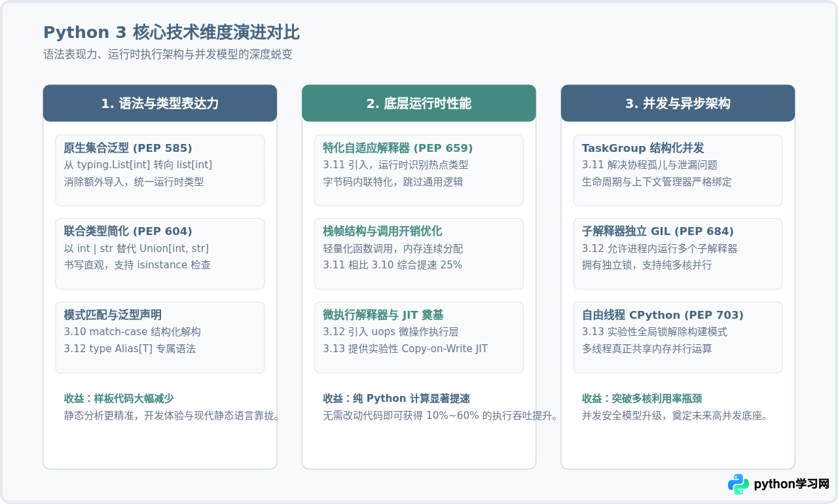This screenshot has height=504, width=838.
Task: Open the '自由线程 CPython (PEP 703)' card heading
Action: [663, 315]
